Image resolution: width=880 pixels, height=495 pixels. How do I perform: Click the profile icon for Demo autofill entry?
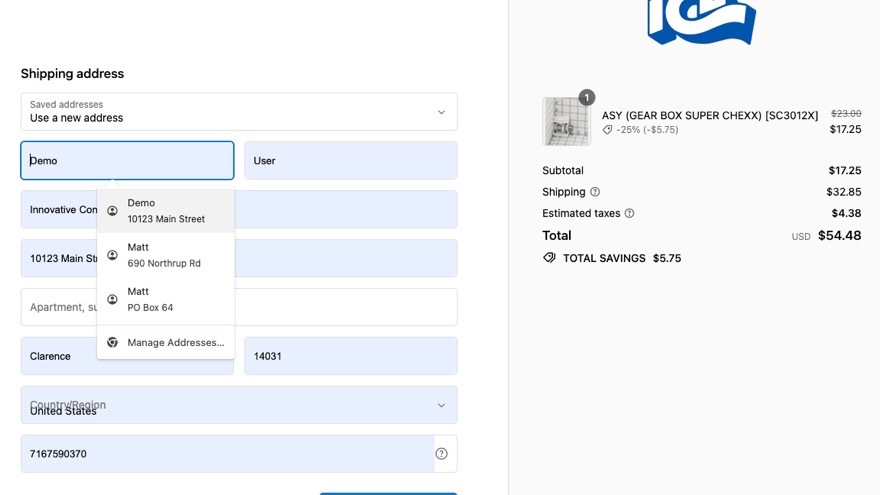[x=112, y=211]
